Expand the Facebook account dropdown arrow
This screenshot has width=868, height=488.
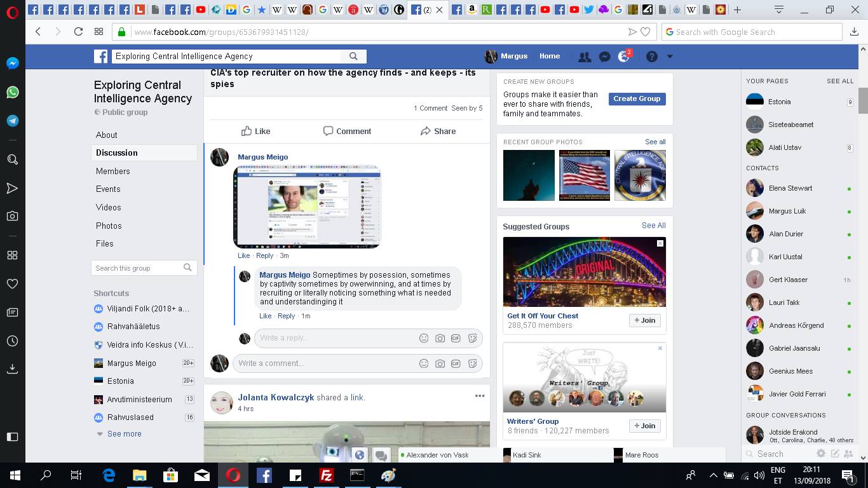(669, 57)
